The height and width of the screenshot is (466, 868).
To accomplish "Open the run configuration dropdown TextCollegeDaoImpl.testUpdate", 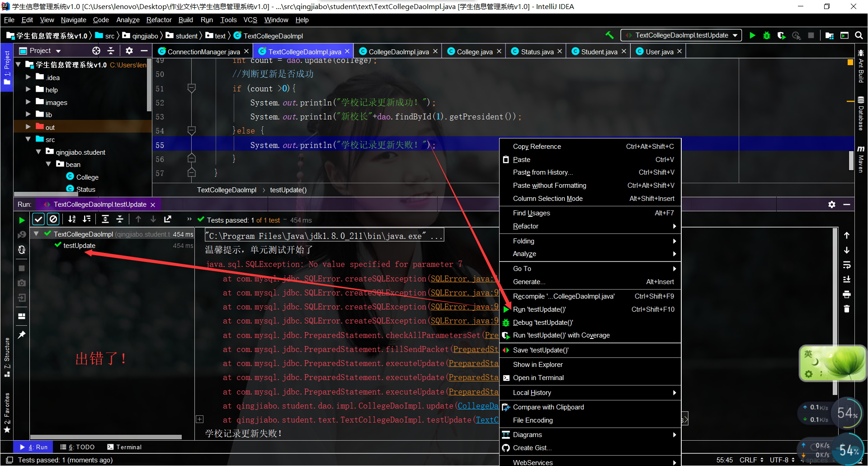I will click(681, 35).
